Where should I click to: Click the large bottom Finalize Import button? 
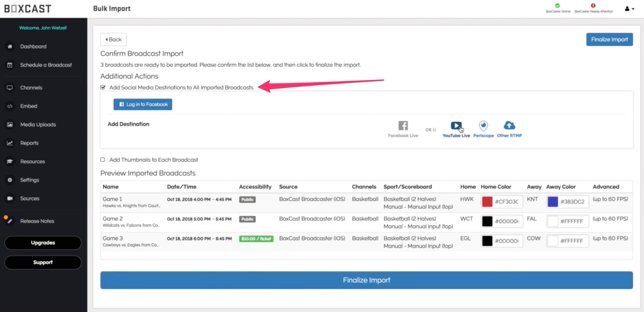coord(366,280)
